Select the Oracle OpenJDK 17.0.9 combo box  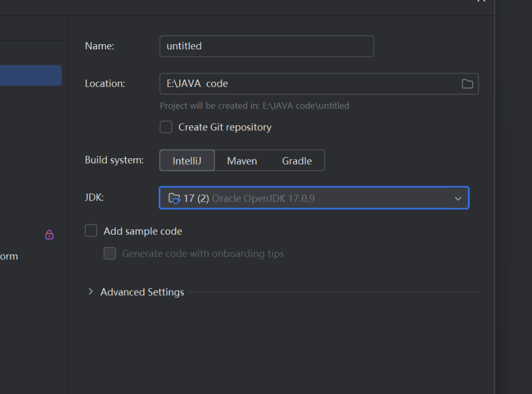point(314,198)
